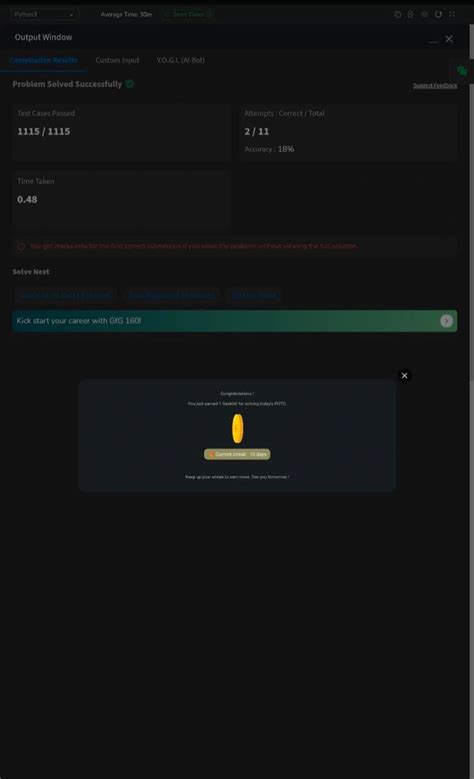Click the Current streak 15 days badge
Screen dimensions: 474x779
coord(237,454)
